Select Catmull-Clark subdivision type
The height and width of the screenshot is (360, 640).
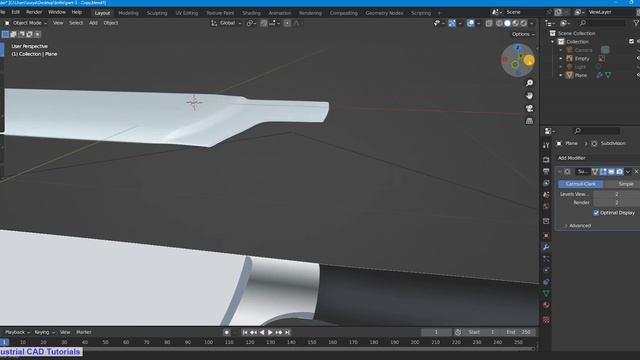[580, 184]
